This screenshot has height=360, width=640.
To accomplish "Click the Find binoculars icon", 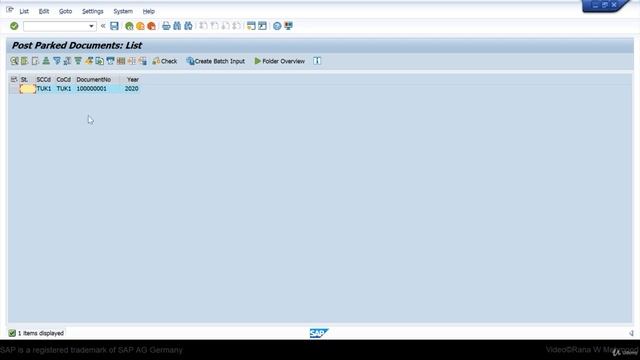I will pyautogui.click(x=177, y=26).
